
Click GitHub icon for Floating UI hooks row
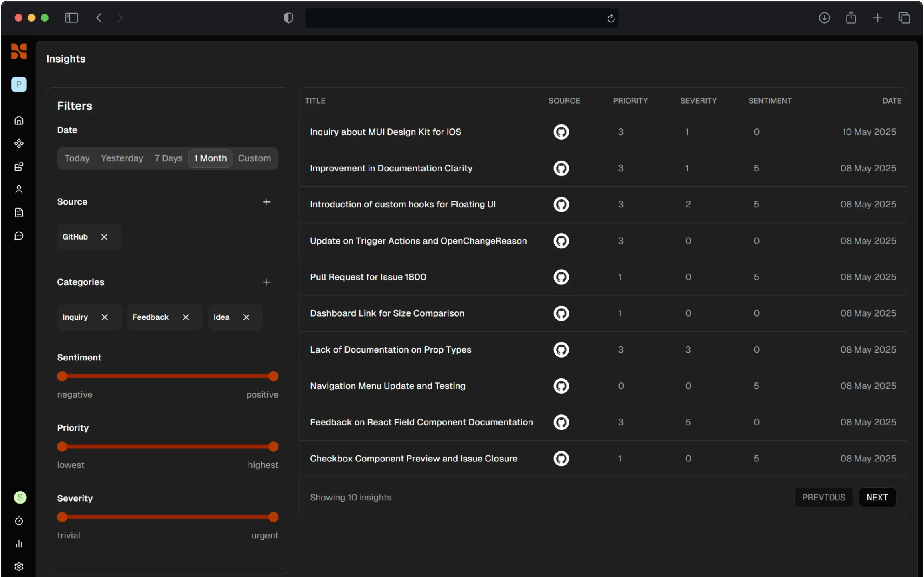561,204
